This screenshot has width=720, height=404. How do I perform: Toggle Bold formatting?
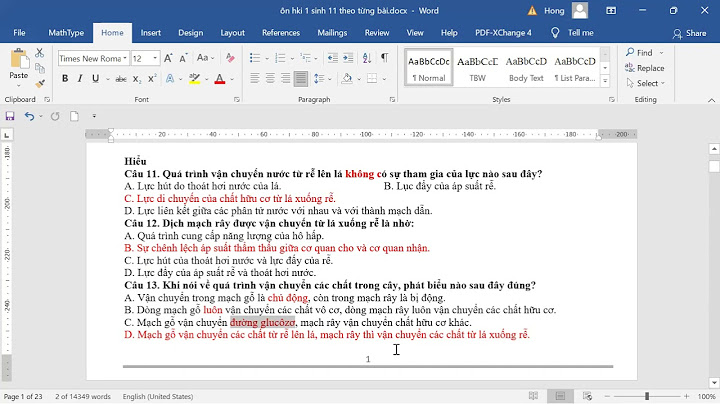tap(65, 79)
